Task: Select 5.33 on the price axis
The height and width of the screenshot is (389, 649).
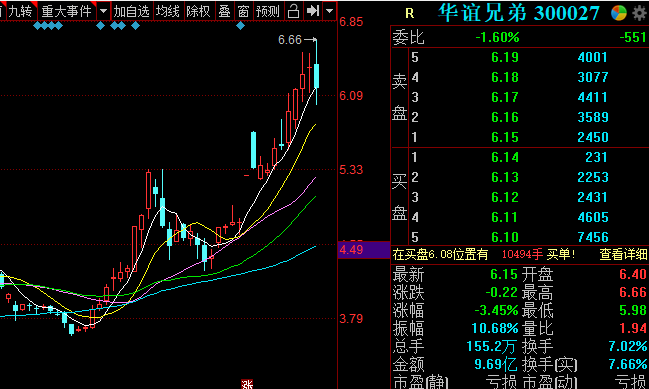Action: point(351,170)
